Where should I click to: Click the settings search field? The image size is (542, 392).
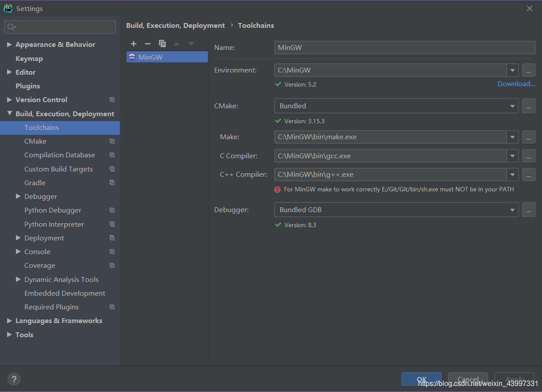click(60, 27)
